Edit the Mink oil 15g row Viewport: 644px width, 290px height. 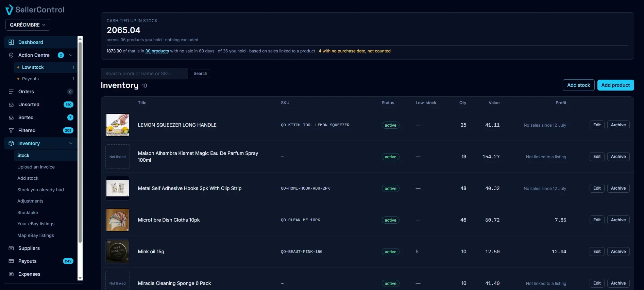click(597, 252)
